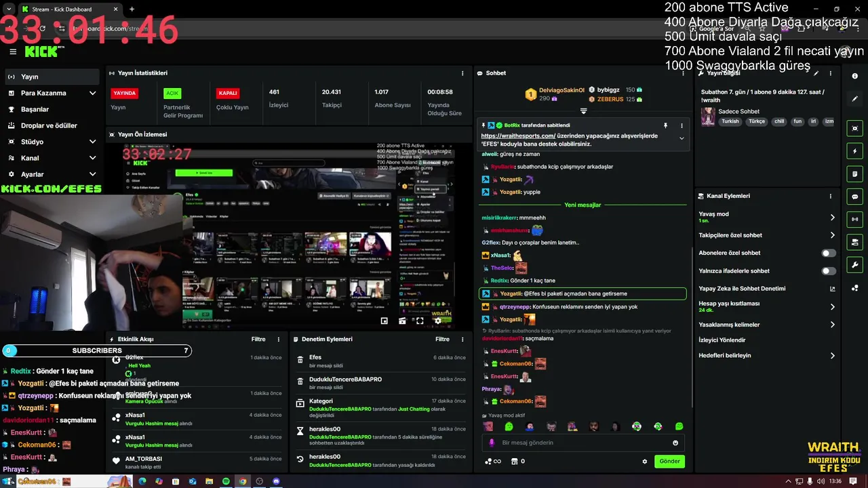Open Spotify from the Windows taskbar
The width and height of the screenshot is (868, 488).
coord(226,481)
